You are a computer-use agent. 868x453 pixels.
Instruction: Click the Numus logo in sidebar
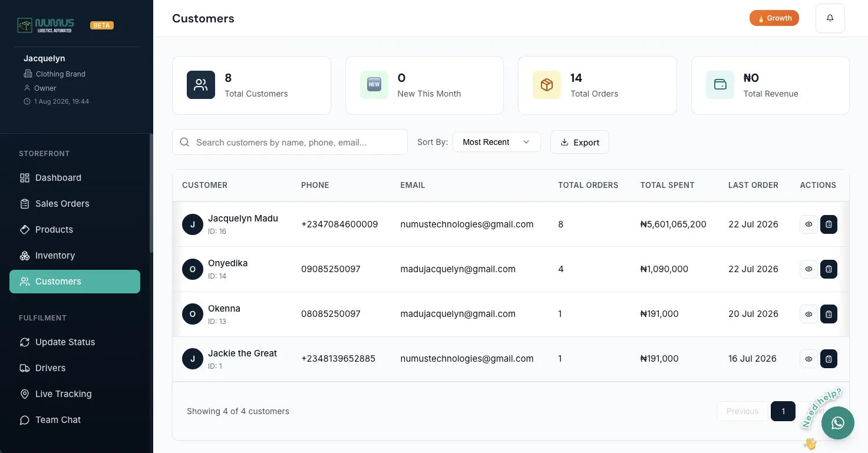(45, 25)
